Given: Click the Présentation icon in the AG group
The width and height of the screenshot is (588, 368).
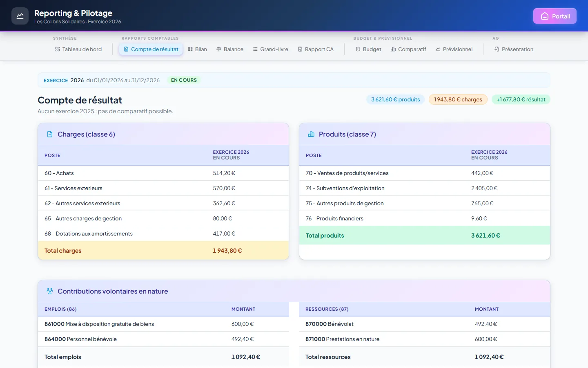Looking at the screenshot, I should pos(497,49).
